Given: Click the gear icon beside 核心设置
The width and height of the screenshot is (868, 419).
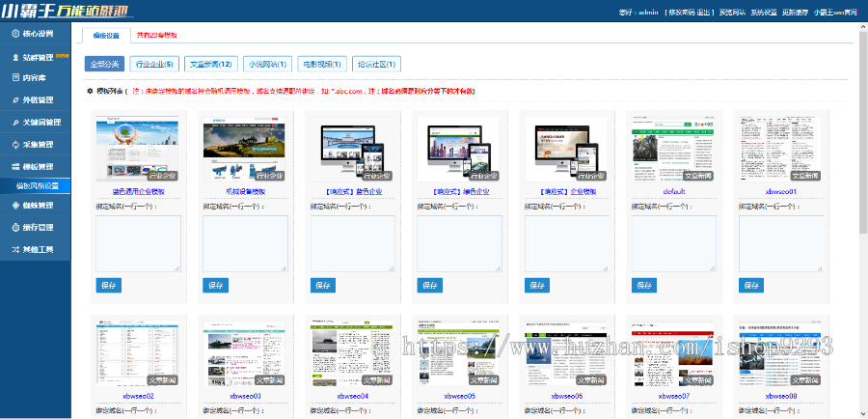Looking at the screenshot, I should point(14,34).
